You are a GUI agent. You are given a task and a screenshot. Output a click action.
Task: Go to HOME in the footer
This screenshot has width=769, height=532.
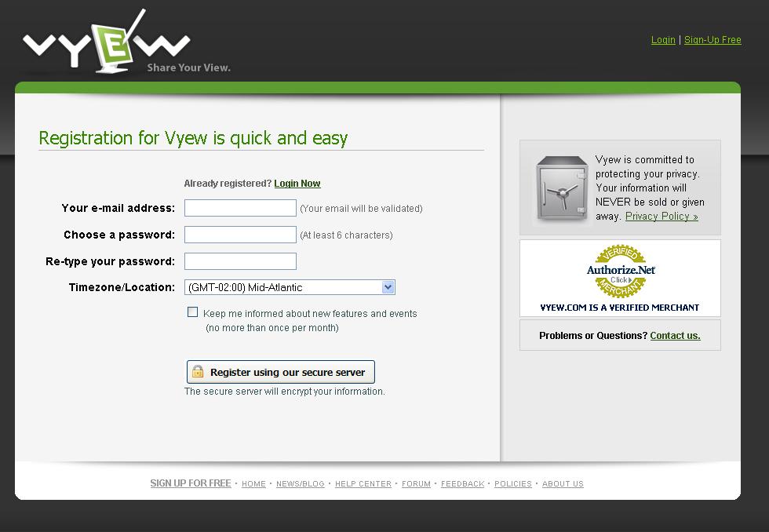click(x=253, y=484)
